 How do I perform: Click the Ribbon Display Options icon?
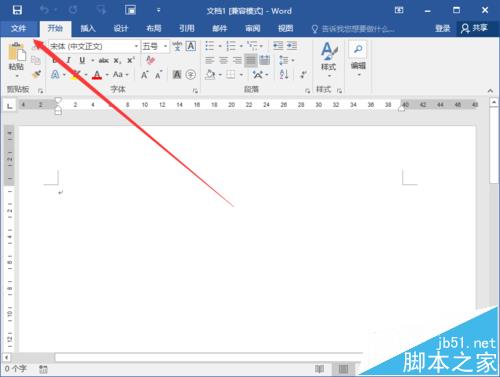point(399,10)
